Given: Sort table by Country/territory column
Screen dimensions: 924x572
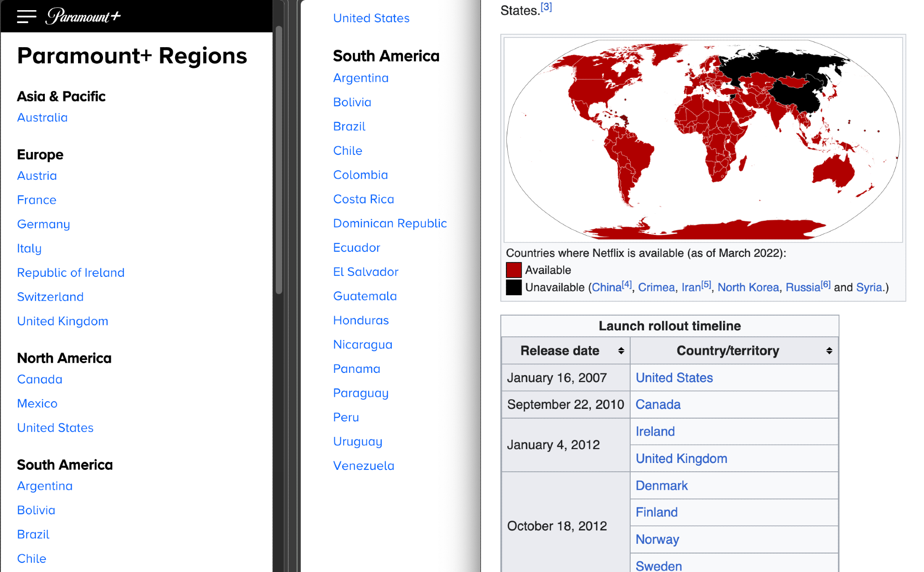Looking at the screenshot, I should 829,351.
